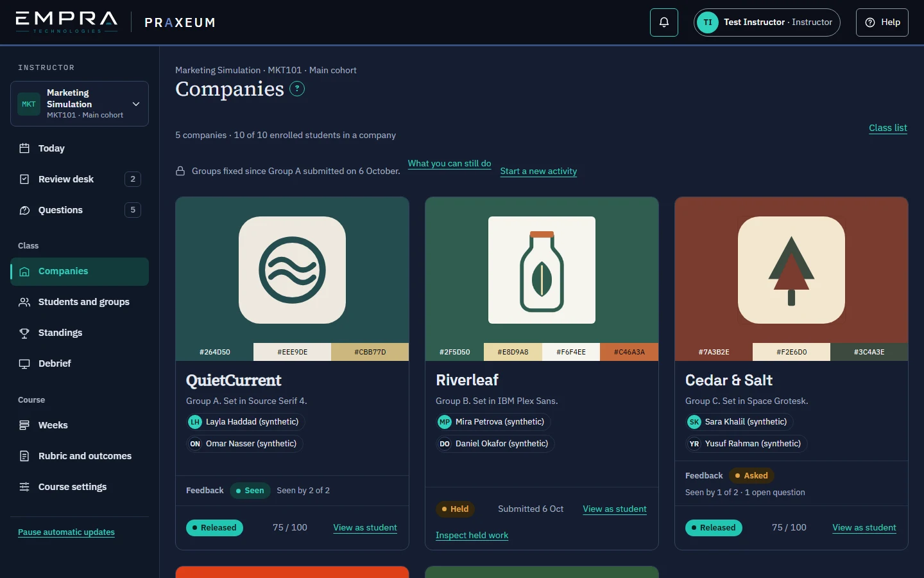This screenshot has height=578, width=924.
Task: Select Yusuf Rahman (synthetic) chip
Action: [746, 444]
